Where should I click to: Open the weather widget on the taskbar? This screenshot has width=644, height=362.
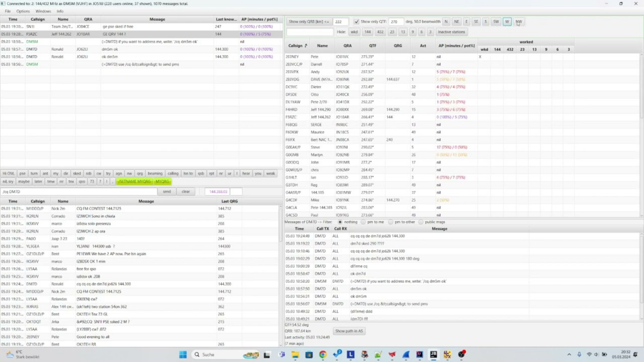[x=23, y=354]
